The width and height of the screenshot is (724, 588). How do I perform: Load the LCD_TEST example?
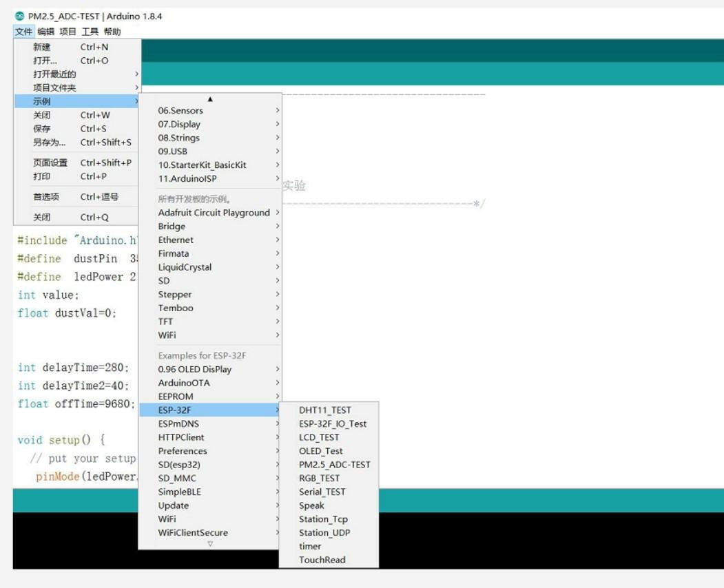(x=329, y=437)
